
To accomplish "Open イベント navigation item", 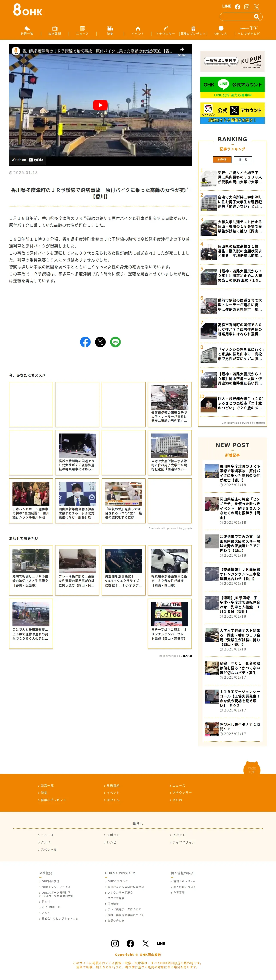I will pos(138,31).
